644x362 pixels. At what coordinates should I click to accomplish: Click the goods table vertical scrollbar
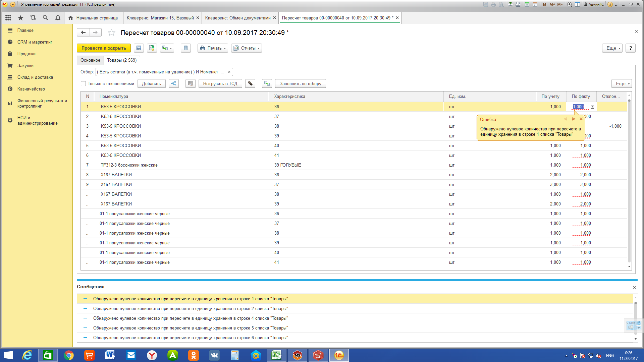tap(629, 181)
